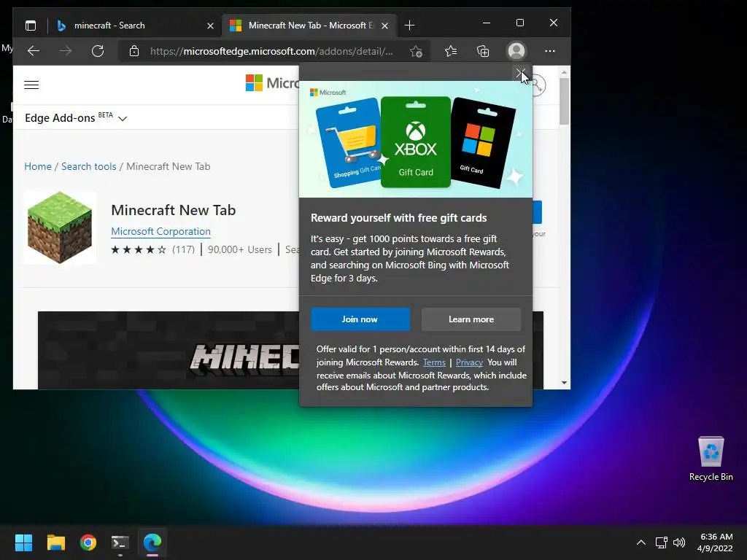This screenshot has height=560, width=747.
Task: Open Search tools breadcrumb link
Action: click(88, 167)
